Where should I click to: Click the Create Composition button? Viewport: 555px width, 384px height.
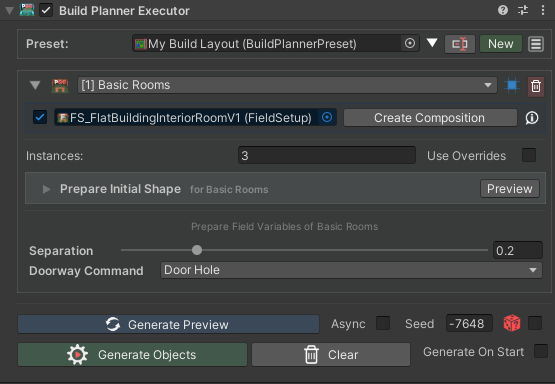(430, 118)
